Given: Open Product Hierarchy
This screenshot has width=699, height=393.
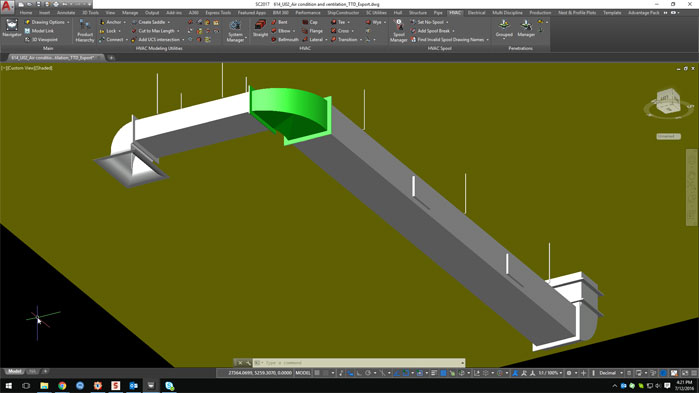Looking at the screenshot, I should (x=85, y=31).
